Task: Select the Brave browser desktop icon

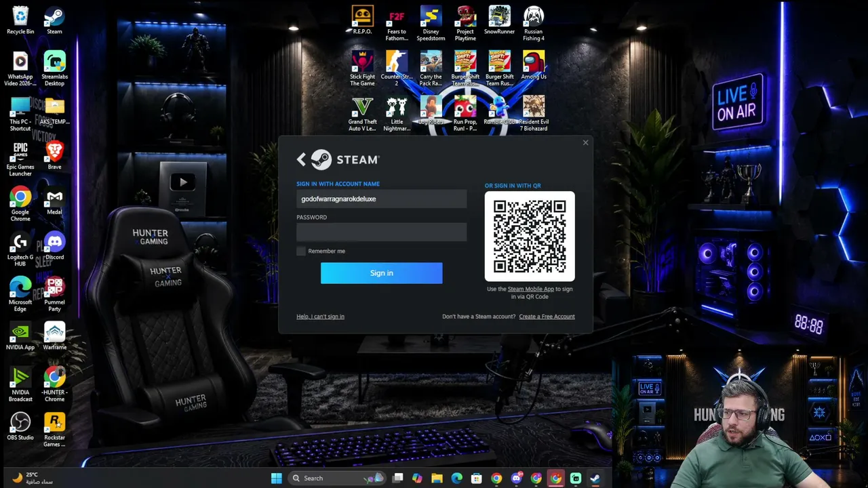Action: [54, 155]
